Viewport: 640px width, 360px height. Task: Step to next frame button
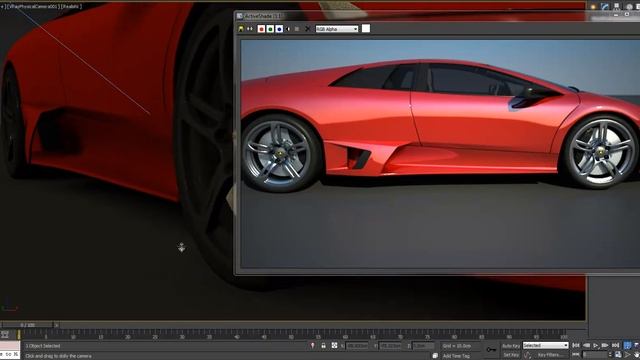click(605, 346)
